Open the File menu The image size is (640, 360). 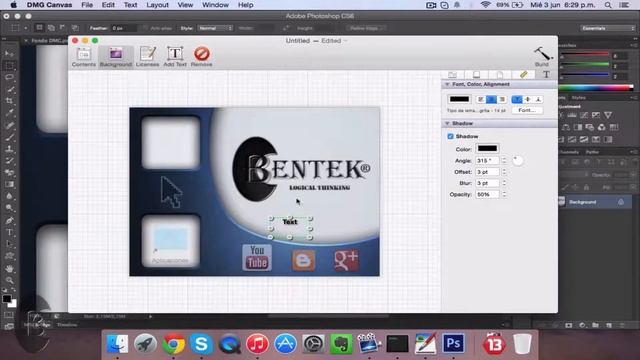pos(87,5)
